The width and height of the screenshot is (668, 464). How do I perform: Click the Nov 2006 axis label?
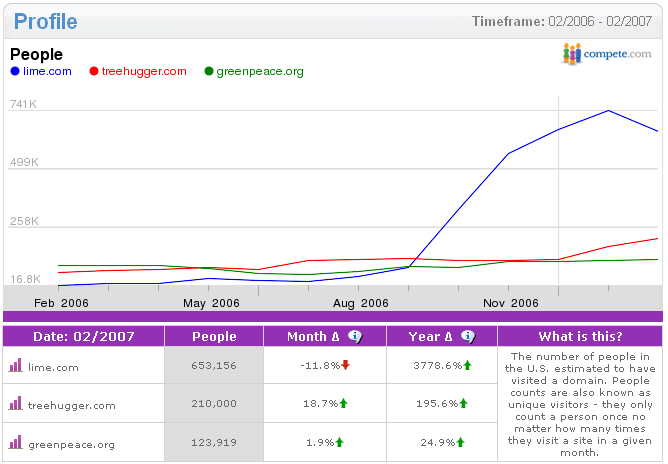[510, 303]
